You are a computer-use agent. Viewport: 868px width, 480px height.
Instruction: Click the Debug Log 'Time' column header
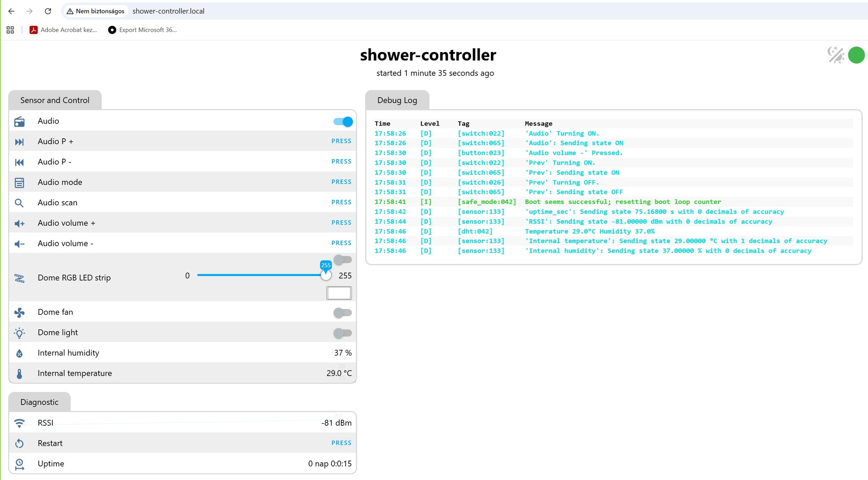point(382,123)
